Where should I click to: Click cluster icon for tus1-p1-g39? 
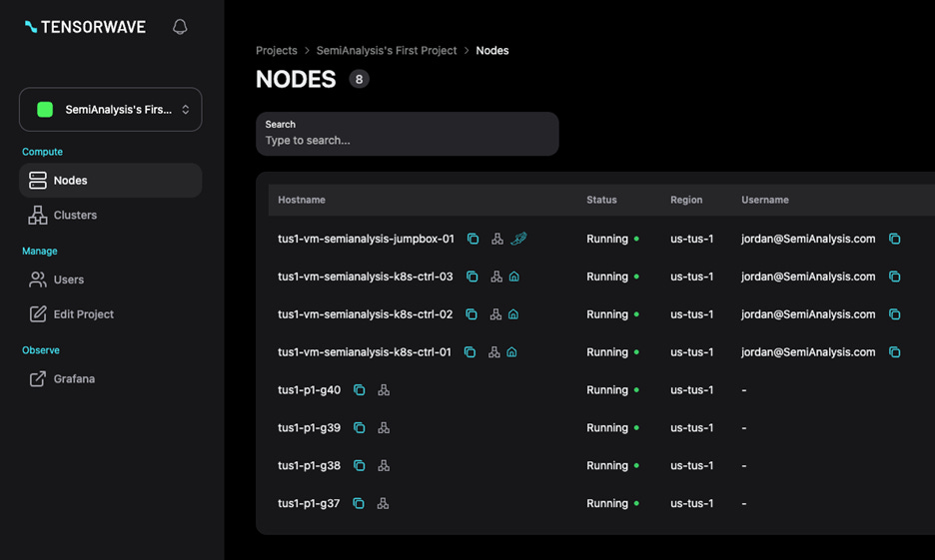(x=384, y=428)
